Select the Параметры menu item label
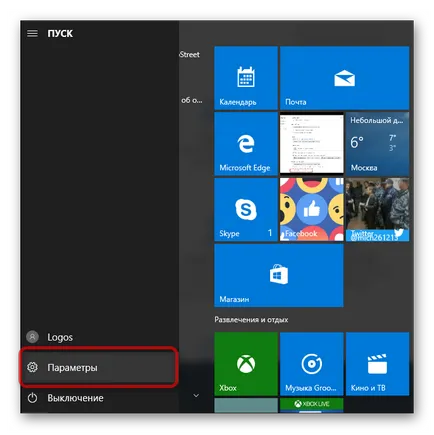Screen dimensions: 434x435 72,368
